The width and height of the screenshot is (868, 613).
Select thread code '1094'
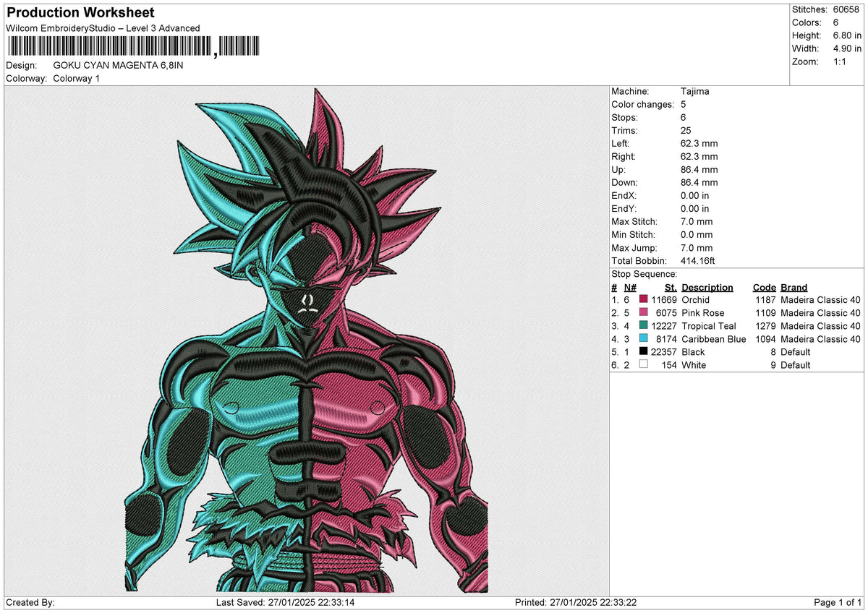[765, 338]
